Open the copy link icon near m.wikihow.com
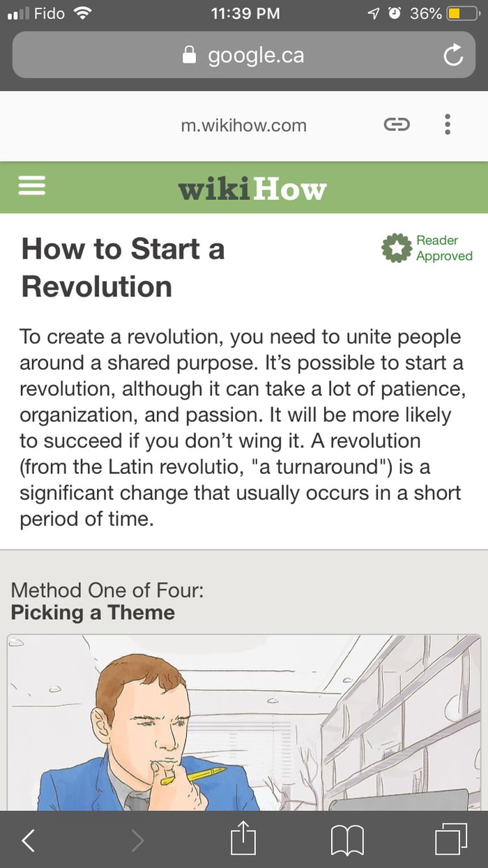488x868 pixels. [397, 124]
